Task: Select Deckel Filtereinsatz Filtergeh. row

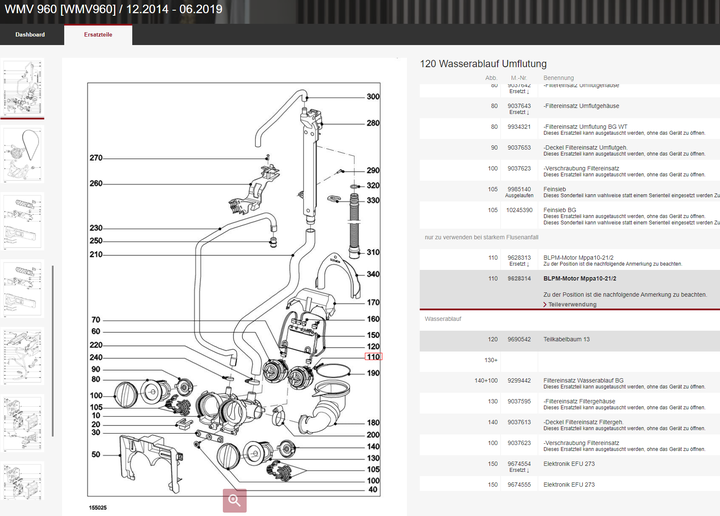Action: click(x=570, y=425)
